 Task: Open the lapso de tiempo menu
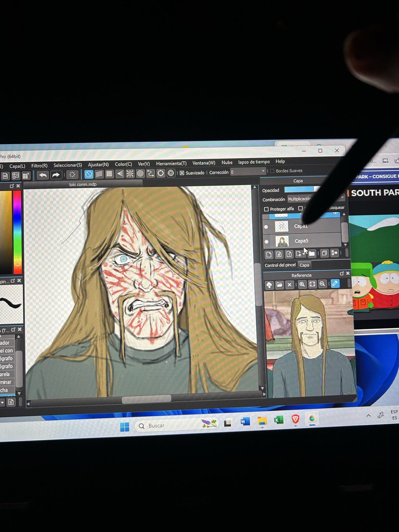click(254, 162)
